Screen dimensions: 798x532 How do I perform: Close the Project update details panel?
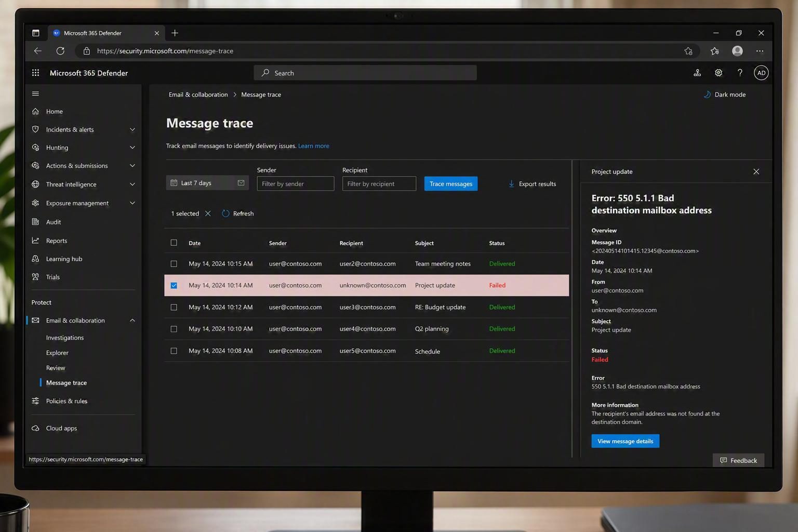756,171
